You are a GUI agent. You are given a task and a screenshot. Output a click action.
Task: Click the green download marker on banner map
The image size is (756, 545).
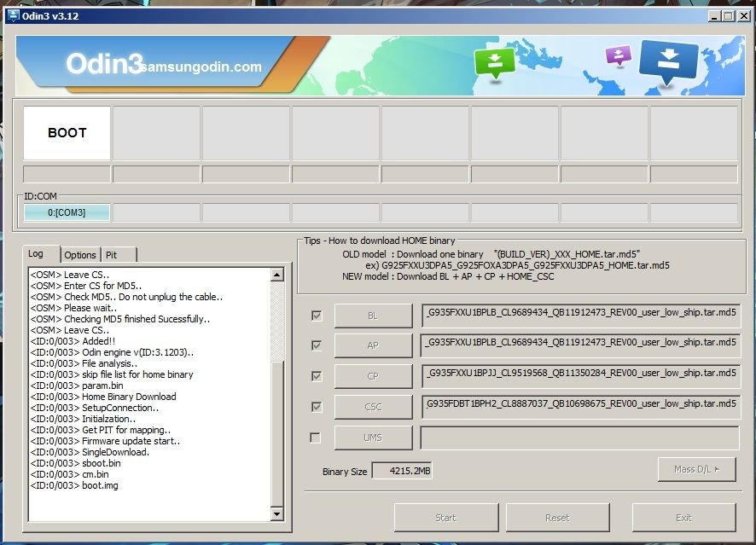(494, 63)
